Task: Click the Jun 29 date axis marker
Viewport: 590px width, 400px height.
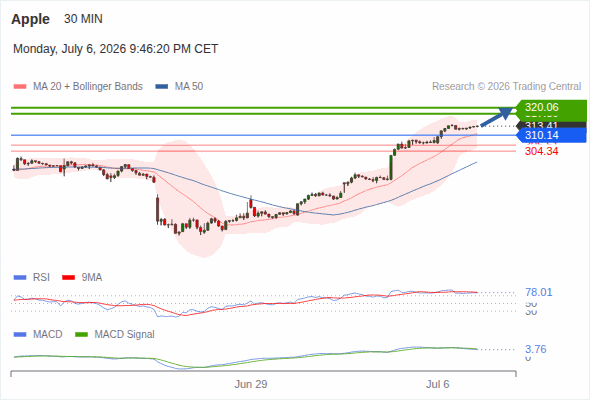Action: pyautogui.click(x=251, y=384)
